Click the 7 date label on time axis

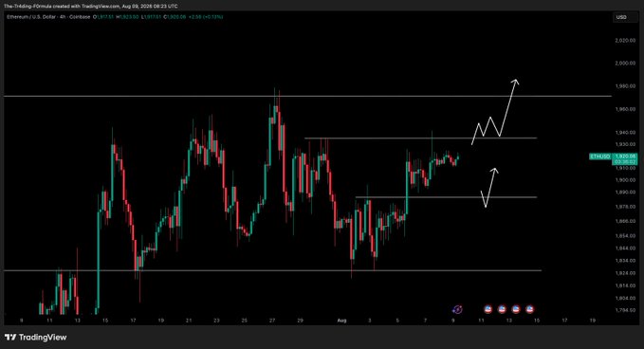[x=426, y=321]
